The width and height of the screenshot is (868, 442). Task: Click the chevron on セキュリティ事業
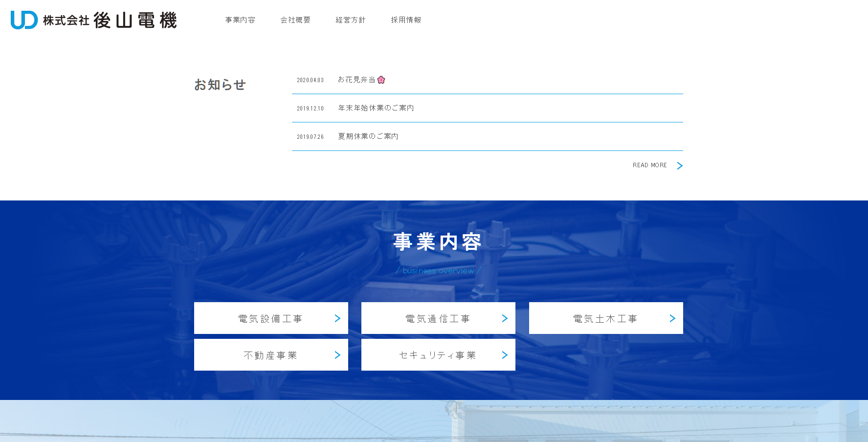click(x=505, y=355)
